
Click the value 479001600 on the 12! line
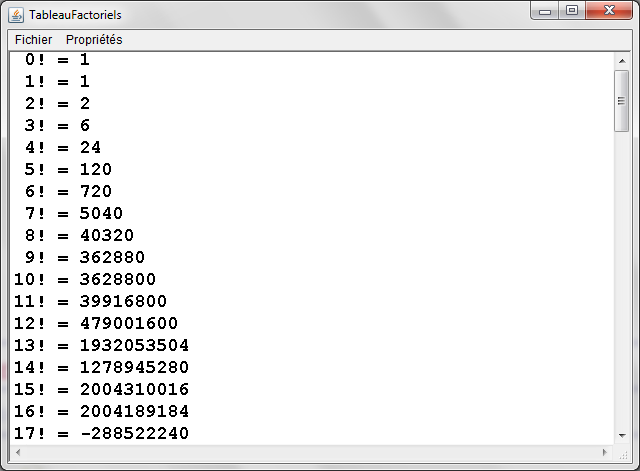[x=128, y=323]
